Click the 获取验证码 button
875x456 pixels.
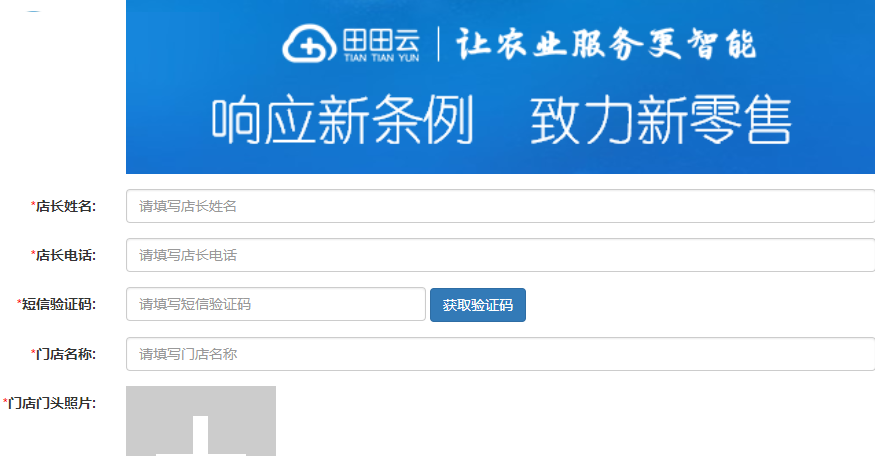[478, 305]
